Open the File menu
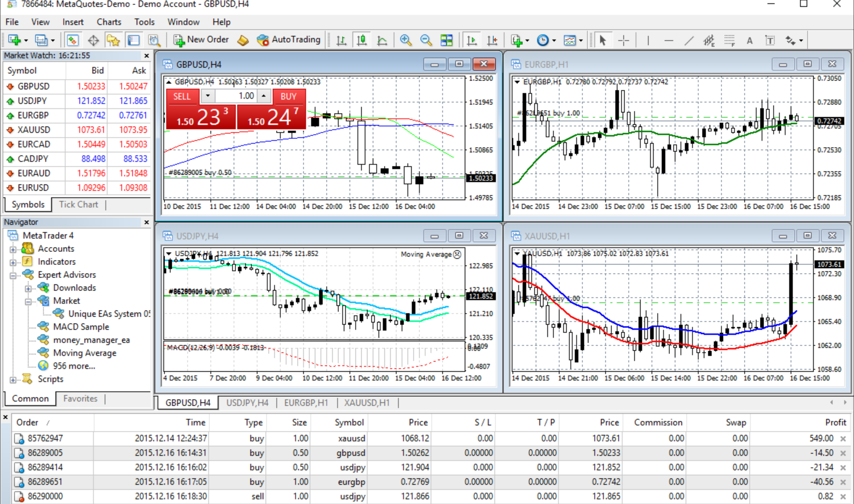The image size is (854, 504). point(12,22)
